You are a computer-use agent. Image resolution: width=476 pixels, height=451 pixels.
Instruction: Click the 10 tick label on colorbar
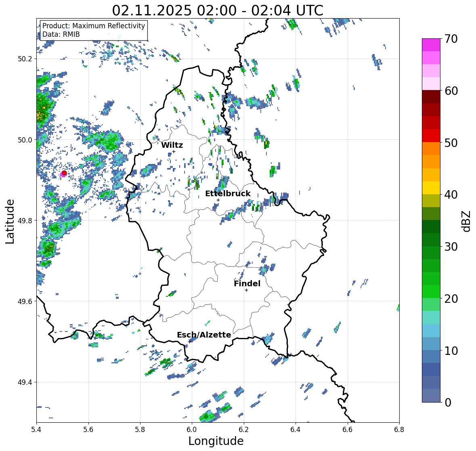point(451,350)
